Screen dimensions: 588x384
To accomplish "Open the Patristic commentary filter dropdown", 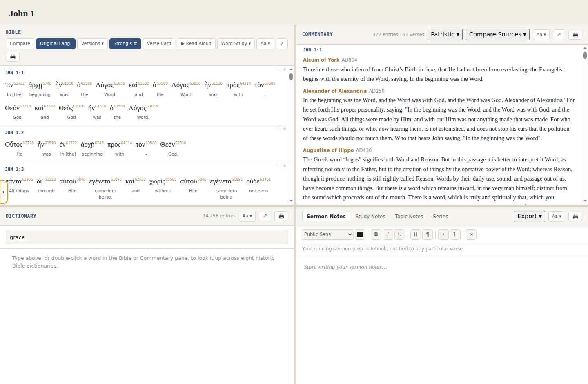I will [445, 35].
